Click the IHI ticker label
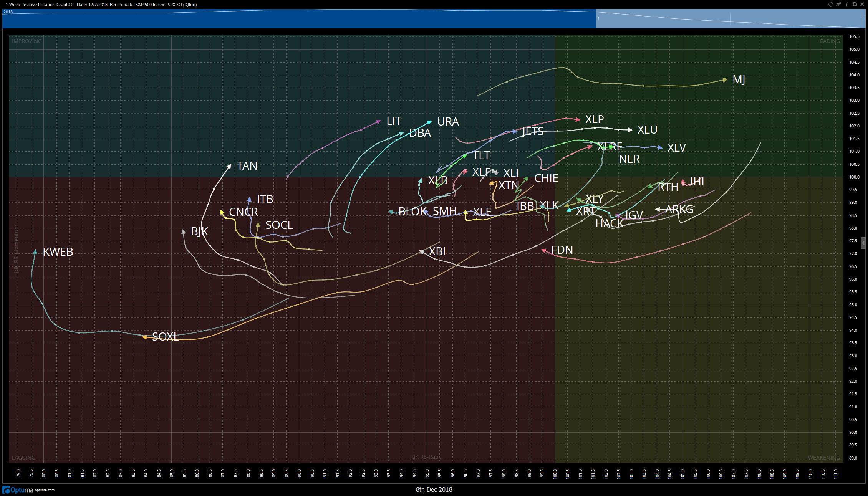The width and height of the screenshot is (868, 496). click(x=697, y=182)
